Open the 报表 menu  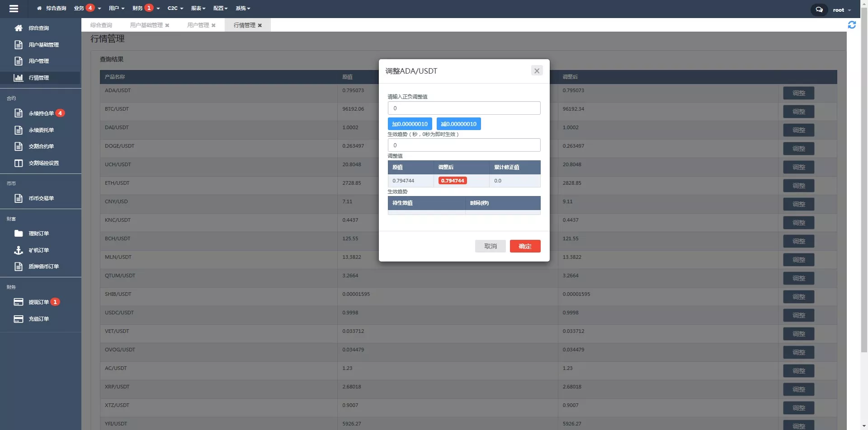198,8
